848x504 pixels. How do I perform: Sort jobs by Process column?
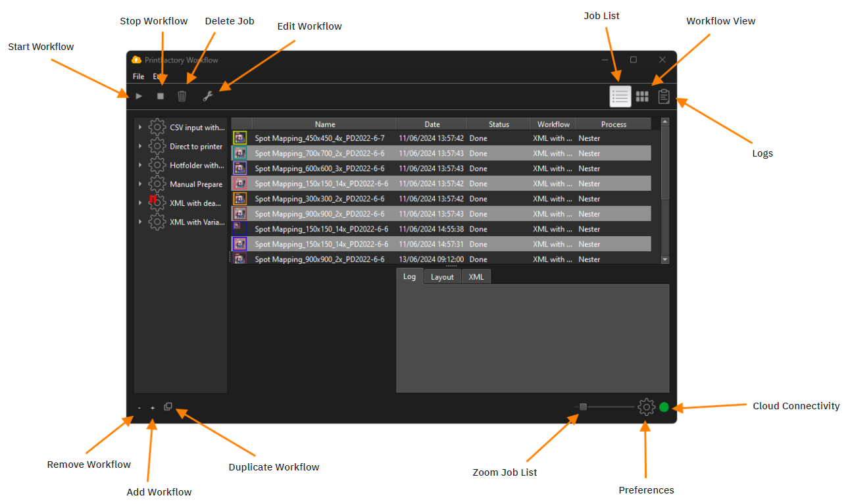[x=614, y=124]
